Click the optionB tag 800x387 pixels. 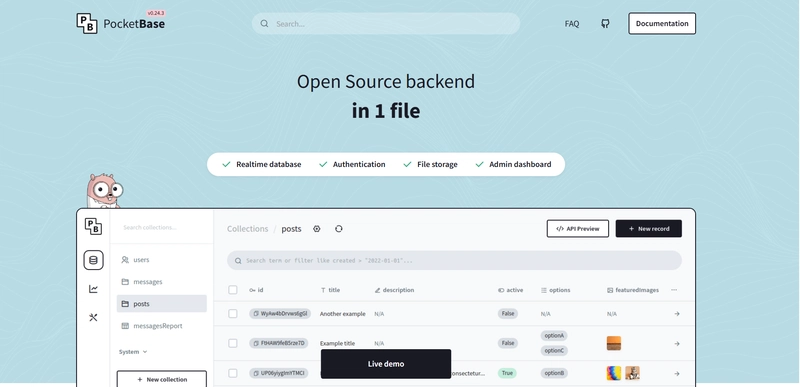[x=554, y=373]
